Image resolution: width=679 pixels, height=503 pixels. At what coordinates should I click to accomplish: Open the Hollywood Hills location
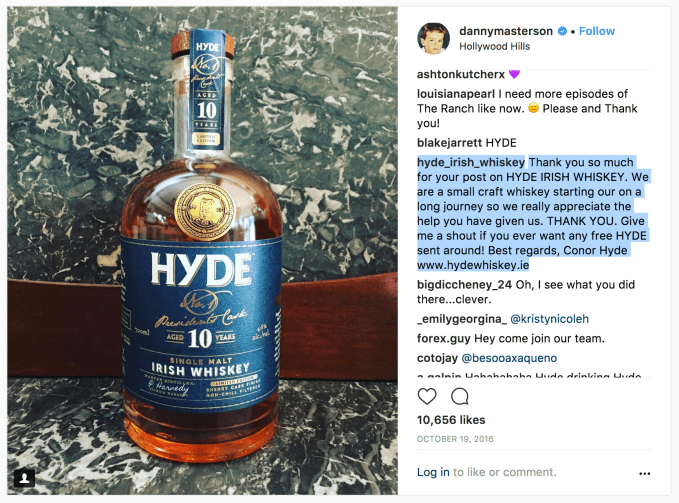495,46
